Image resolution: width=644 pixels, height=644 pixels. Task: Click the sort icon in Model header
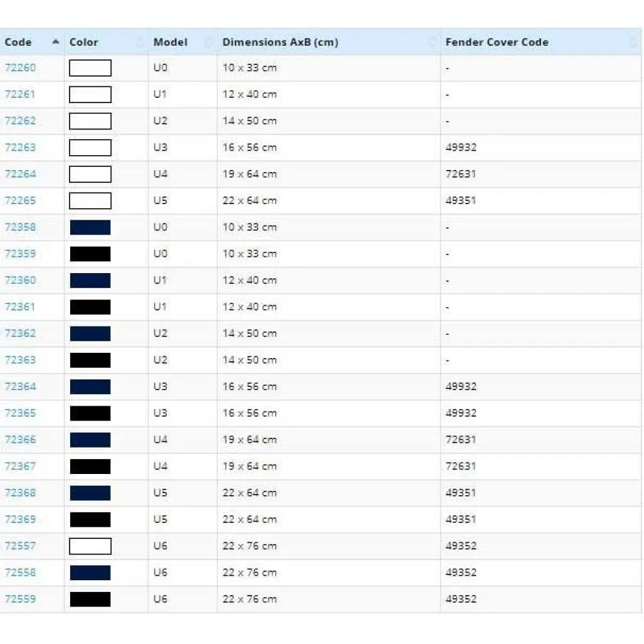click(209, 43)
